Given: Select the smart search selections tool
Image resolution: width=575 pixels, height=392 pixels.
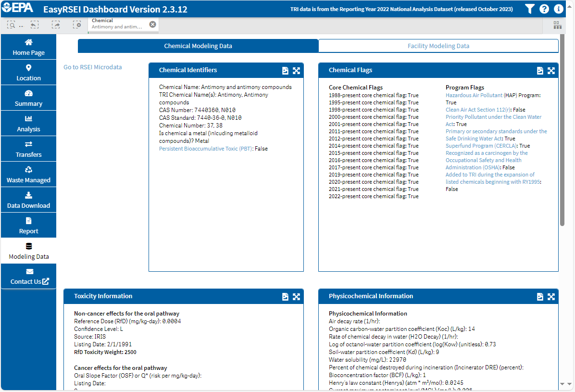Looking at the screenshot, I should click(11, 25).
